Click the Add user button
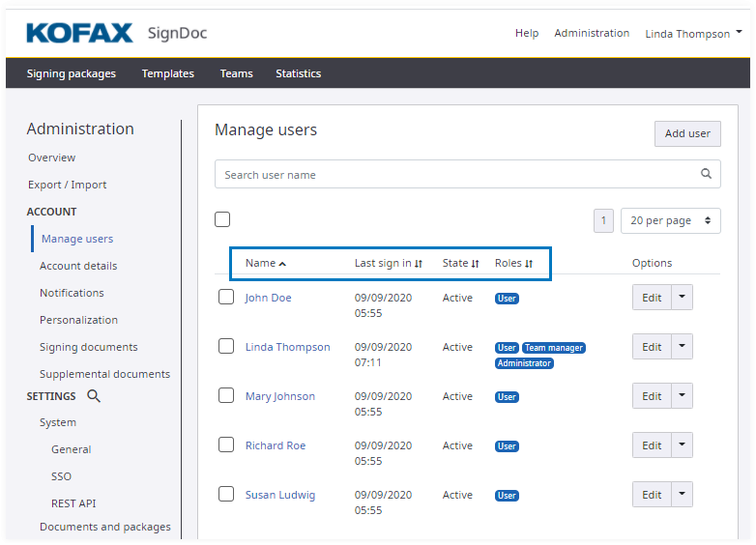The height and width of the screenshot is (545, 756). (x=687, y=133)
